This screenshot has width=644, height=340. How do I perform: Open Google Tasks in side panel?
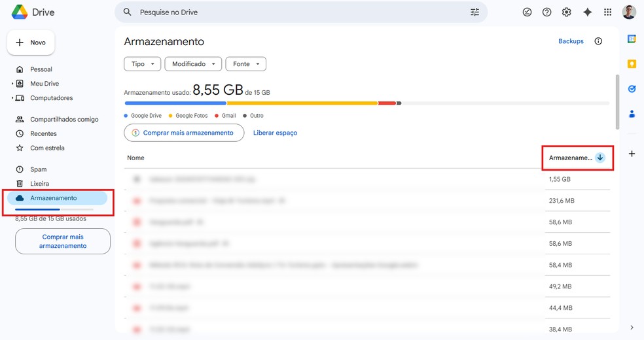pos(632,89)
